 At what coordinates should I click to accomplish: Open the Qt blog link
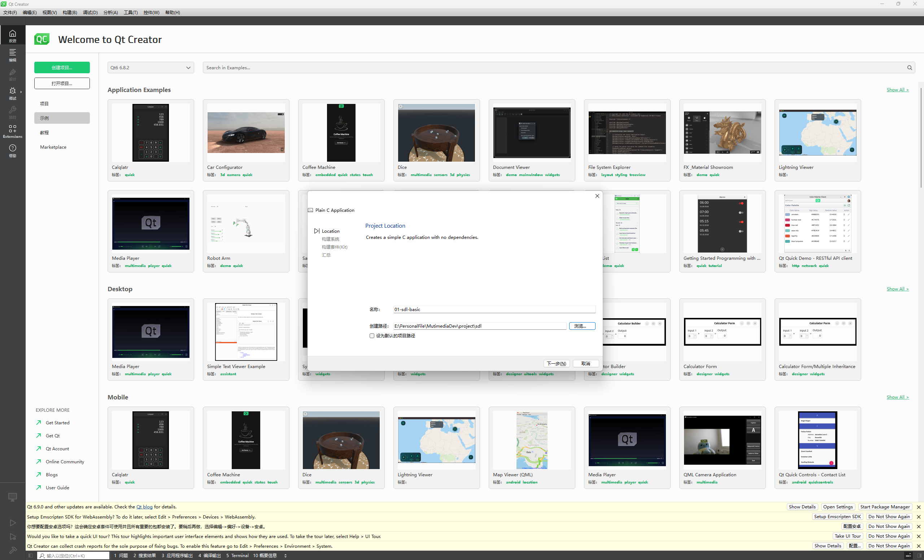(x=144, y=507)
